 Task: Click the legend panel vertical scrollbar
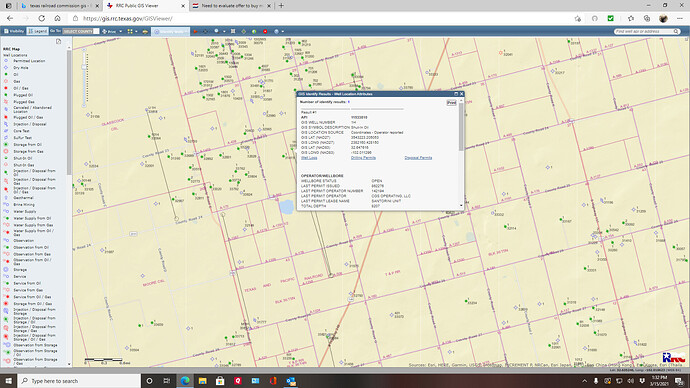click(69, 112)
